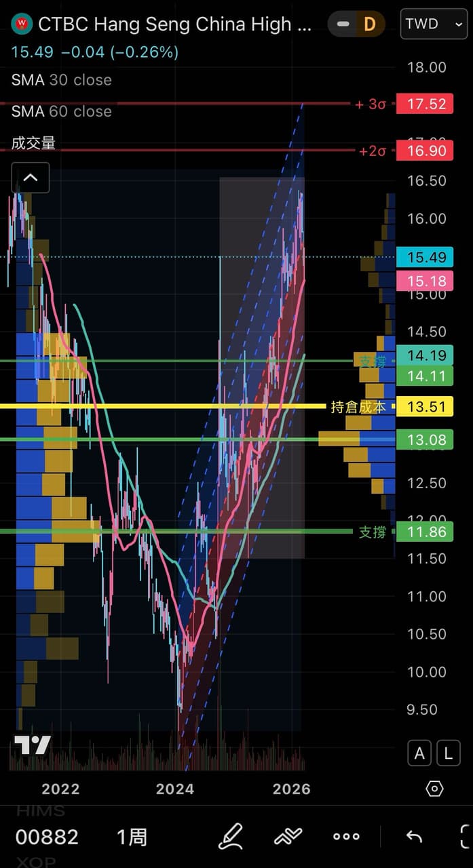The height and width of the screenshot is (868, 473).
Task: Tap the current price label 15.49
Action: (425, 257)
